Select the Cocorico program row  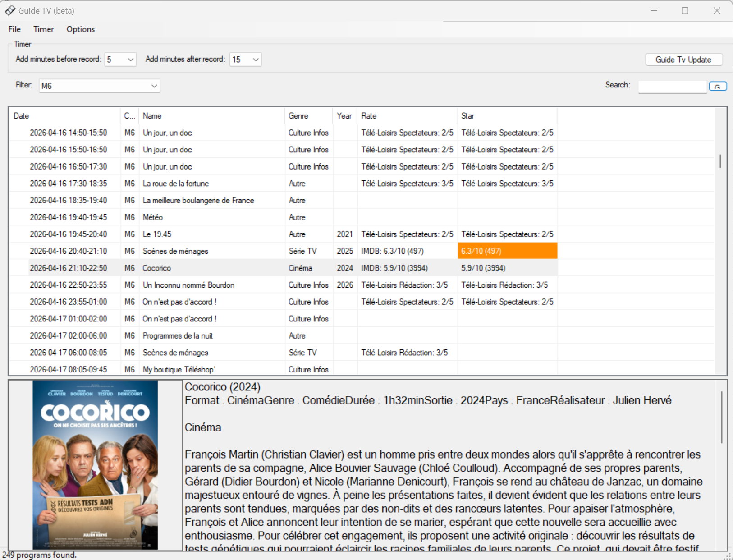[157, 268]
